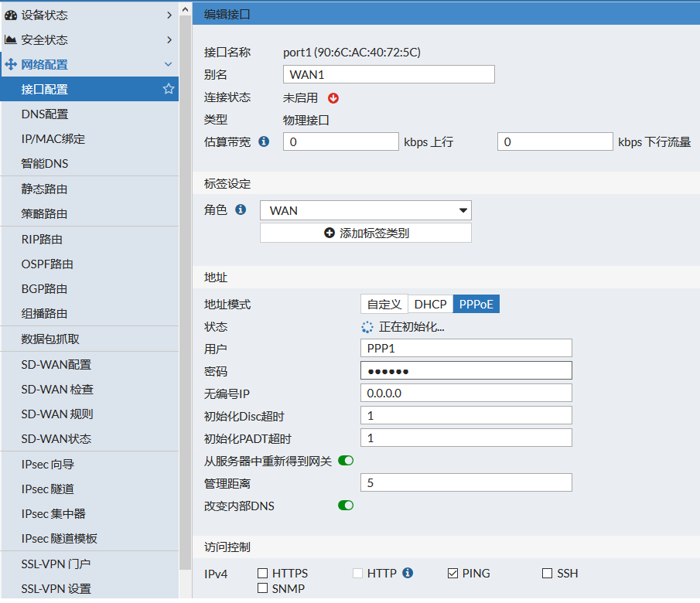
Task: Select the 自定义 address mode button
Action: pyautogui.click(x=384, y=304)
